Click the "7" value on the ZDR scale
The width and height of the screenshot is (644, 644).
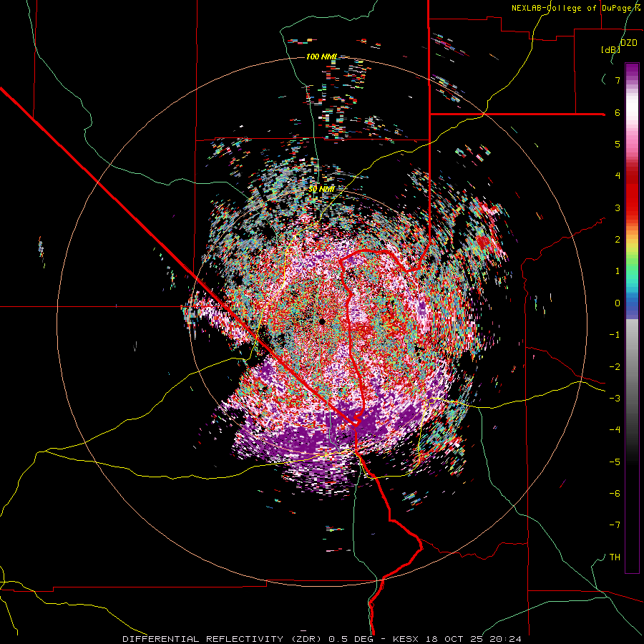pos(618,80)
